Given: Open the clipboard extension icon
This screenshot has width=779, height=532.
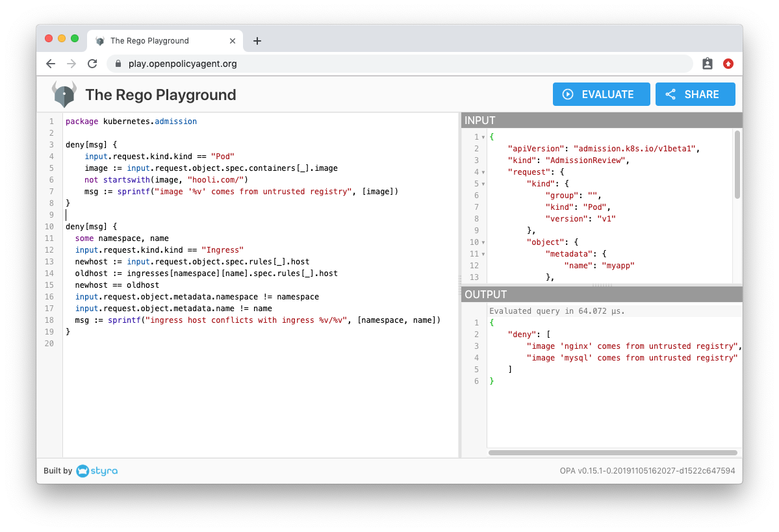Looking at the screenshot, I should pyautogui.click(x=708, y=64).
